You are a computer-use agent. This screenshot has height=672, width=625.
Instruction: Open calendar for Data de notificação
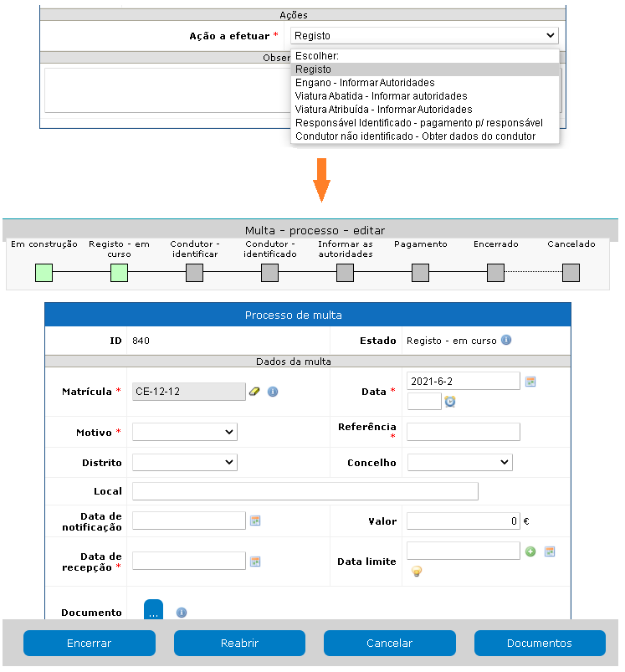click(256, 521)
